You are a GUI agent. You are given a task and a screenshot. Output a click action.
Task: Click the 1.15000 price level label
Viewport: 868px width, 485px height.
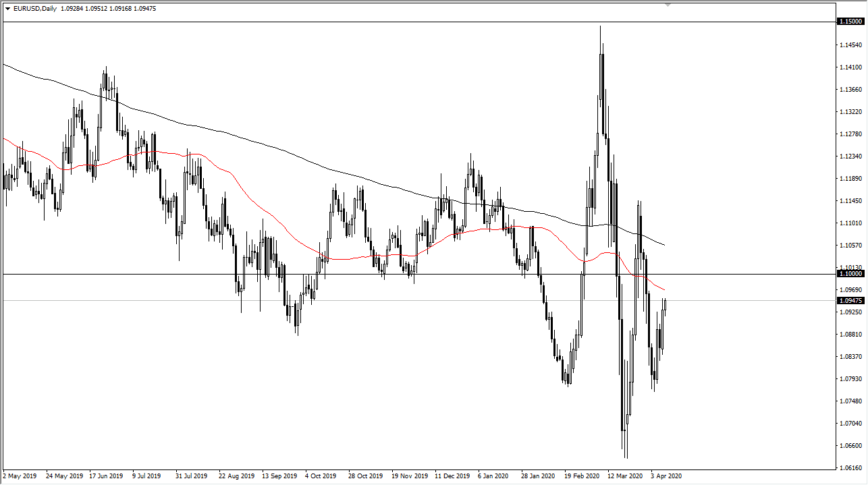[850, 22]
